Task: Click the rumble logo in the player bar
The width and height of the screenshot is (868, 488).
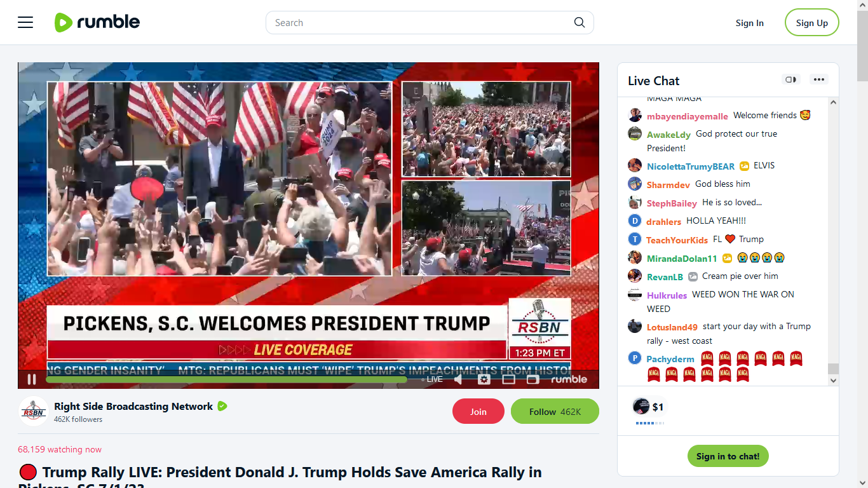Action: pyautogui.click(x=569, y=379)
